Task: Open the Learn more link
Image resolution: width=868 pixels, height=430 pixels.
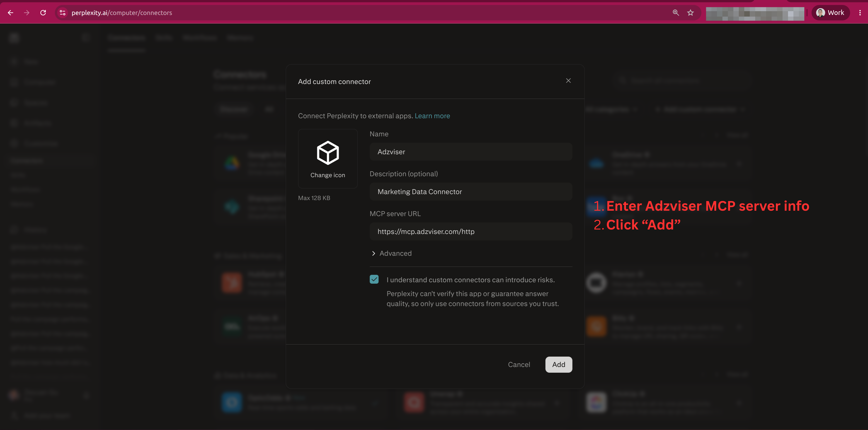Action: (x=432, y=116)
